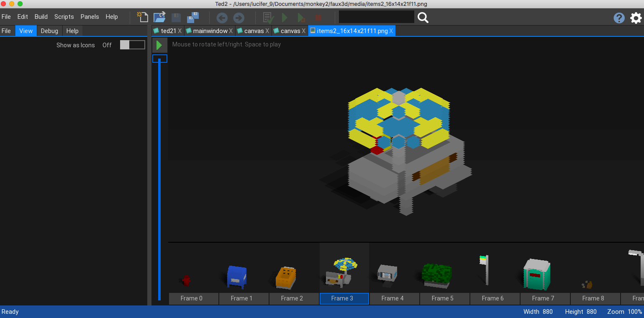This screenshot has width=644, height=318.
Task: Click the search input field in toolbar
Action: (x=376, y=17)
